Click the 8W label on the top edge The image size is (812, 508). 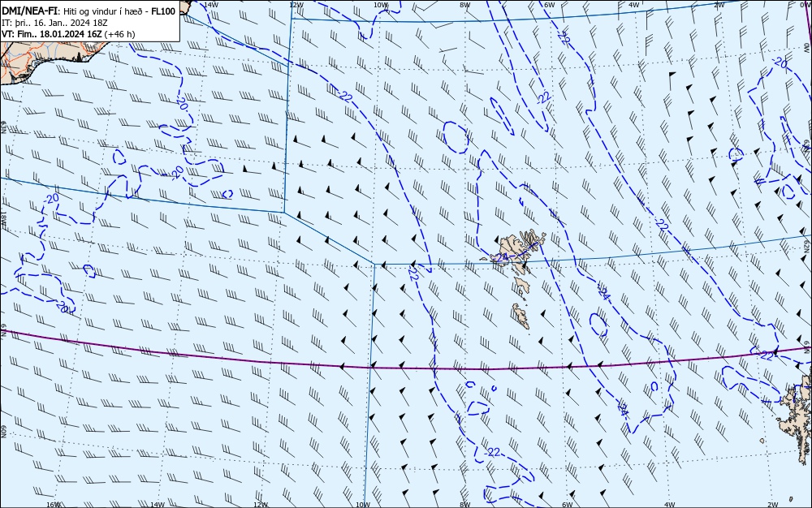(x=465, y=4)
